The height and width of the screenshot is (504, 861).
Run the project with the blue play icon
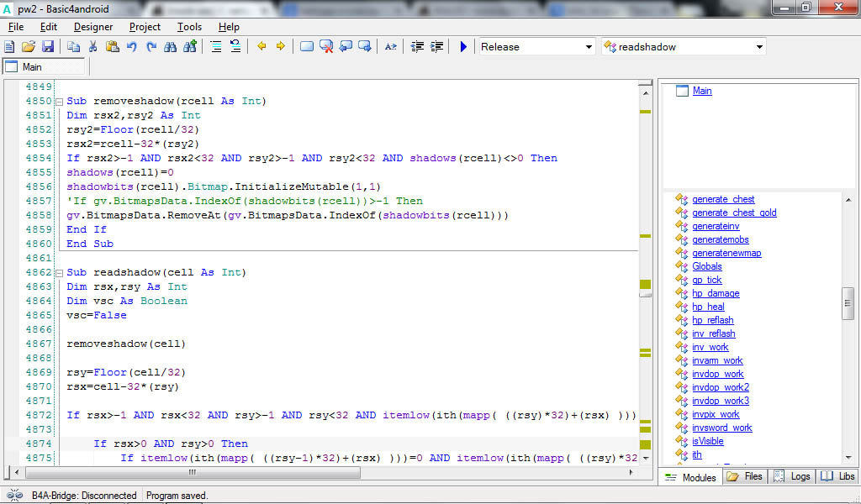tap(463, 47)
